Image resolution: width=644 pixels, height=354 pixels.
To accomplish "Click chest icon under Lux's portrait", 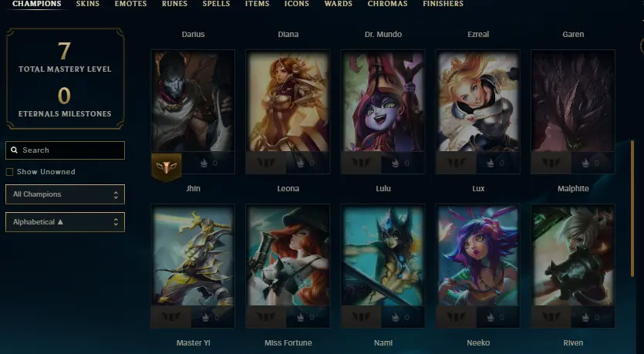I will pyautogui.click(x=491, y=163).
